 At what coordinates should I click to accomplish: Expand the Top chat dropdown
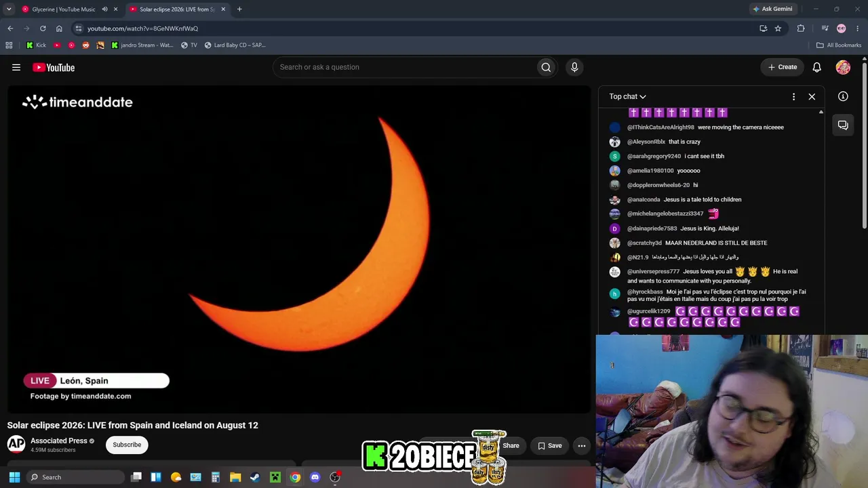click(x=627, y=96)
